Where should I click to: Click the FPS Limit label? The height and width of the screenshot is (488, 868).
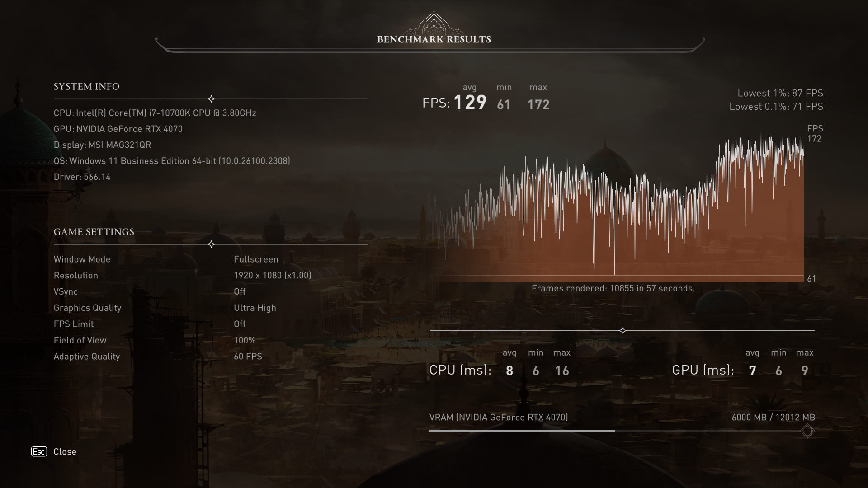74,324
